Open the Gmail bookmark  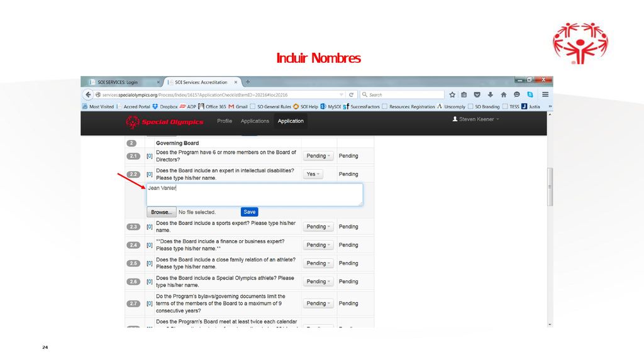coord(238,107)
